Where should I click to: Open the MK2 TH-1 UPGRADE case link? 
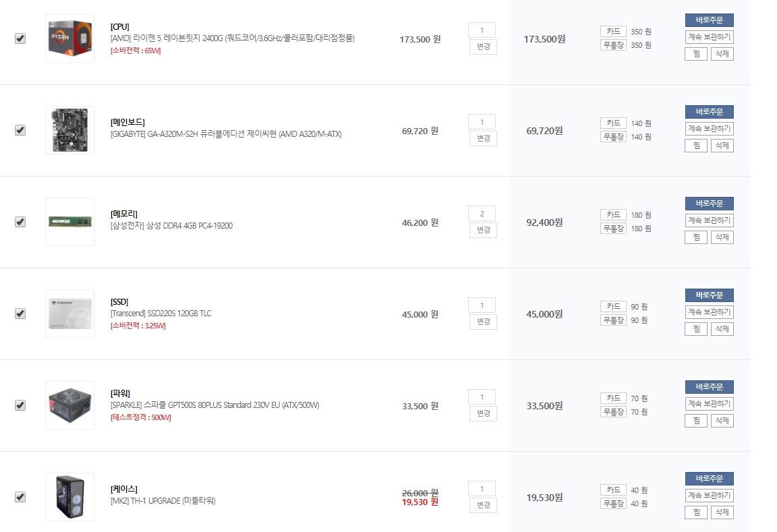pos(163,501)
